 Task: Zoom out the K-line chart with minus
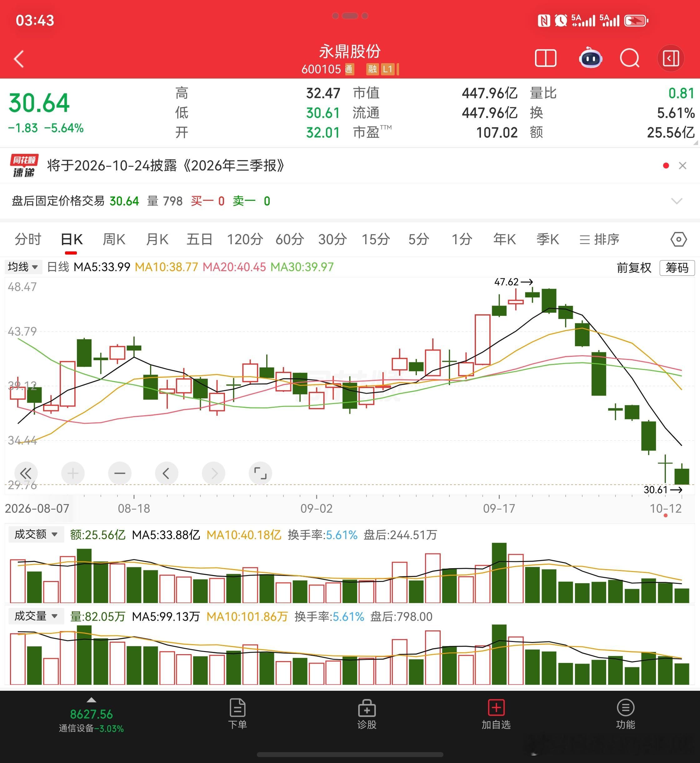(120, 473)
